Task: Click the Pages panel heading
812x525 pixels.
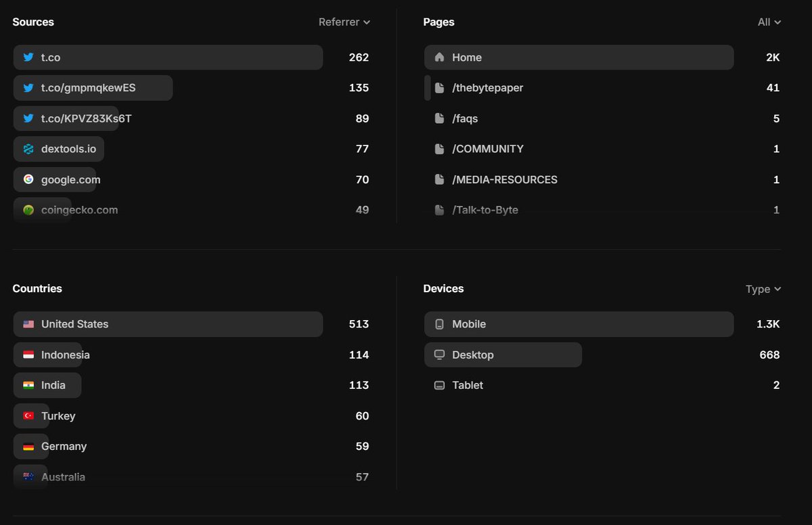Action: point(439,22)
